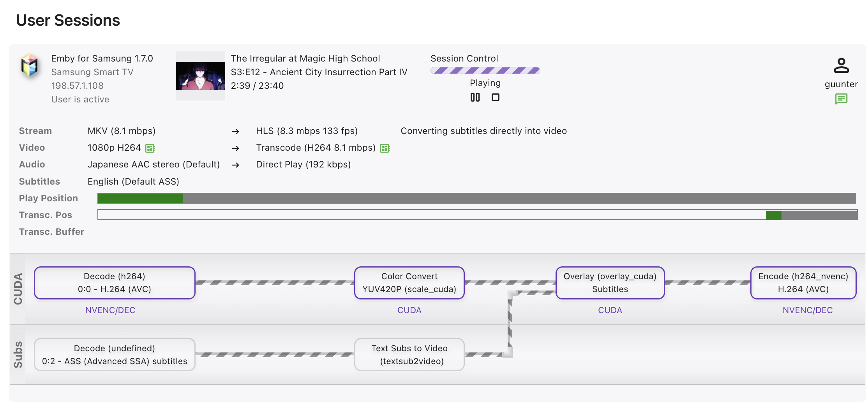
Task: Click the source video 1080p H264 chip icon
Action: point(150,148)
